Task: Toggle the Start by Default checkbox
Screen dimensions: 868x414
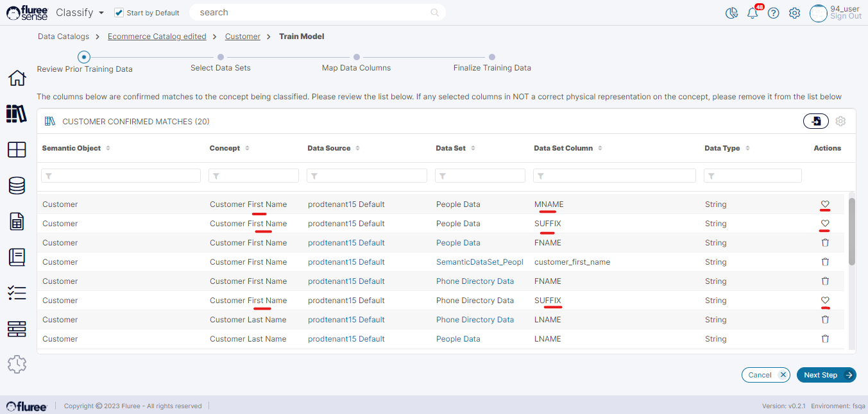Action: (x=119, y=13)
